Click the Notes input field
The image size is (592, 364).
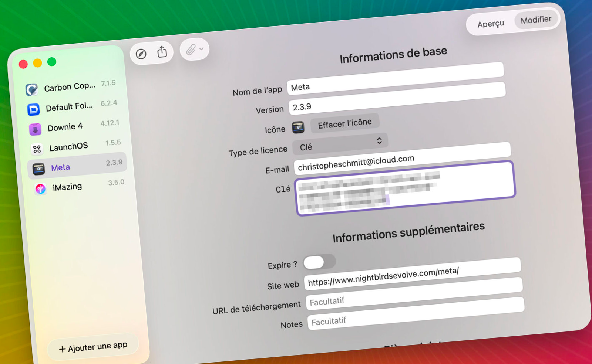click(416, 313)
